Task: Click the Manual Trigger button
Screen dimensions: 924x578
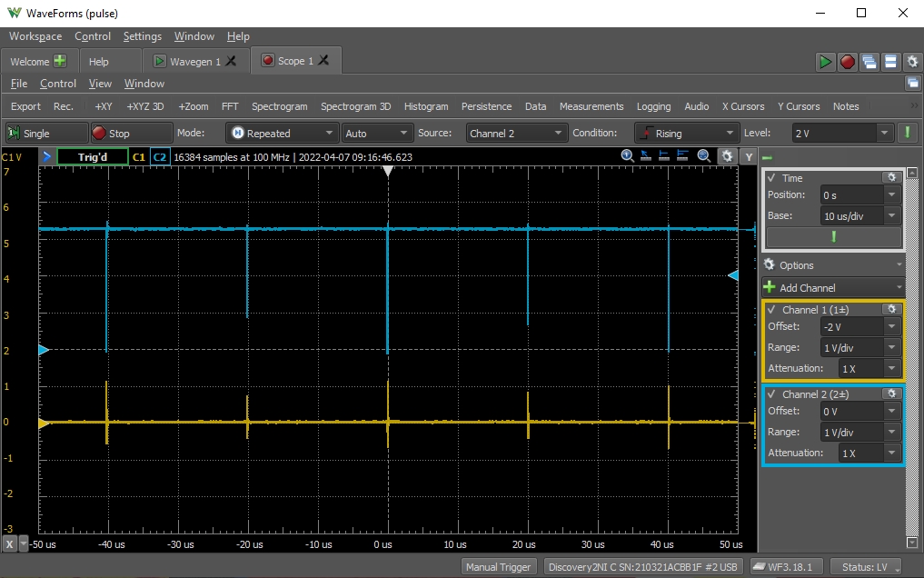Action: pyautogui.click(x=499, y=567)
